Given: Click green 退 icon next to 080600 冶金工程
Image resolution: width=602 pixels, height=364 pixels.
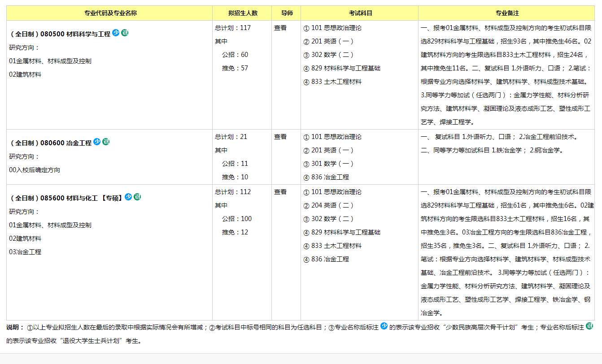Looking at the screenshot, I should click(x=106, y=142).
